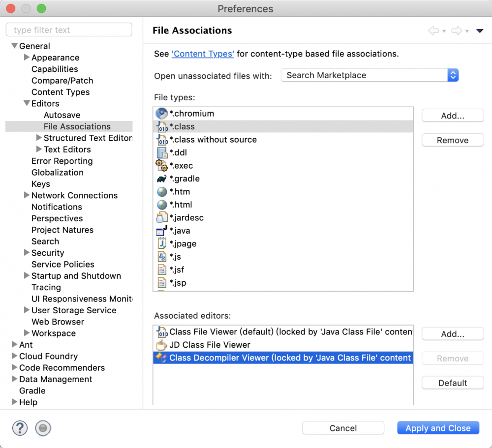Open the 'Open unassociated files with' dropdown

[x=369, y=75]
